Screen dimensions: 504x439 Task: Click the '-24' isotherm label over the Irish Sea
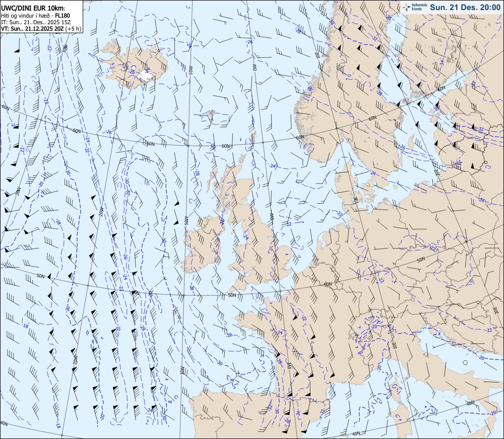245,237
